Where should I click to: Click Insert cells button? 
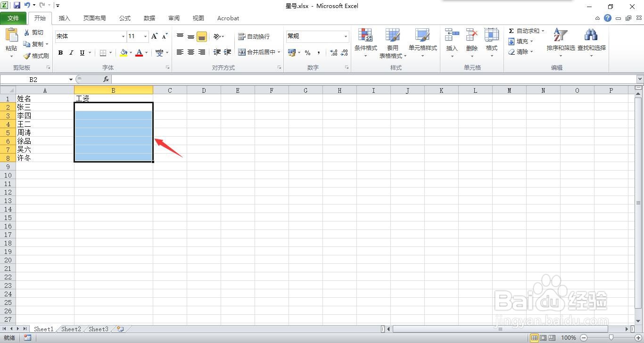452,43
